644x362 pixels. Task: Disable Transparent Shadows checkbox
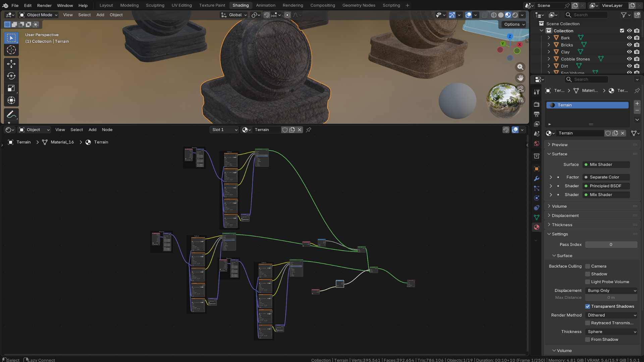tap(588, 306)
